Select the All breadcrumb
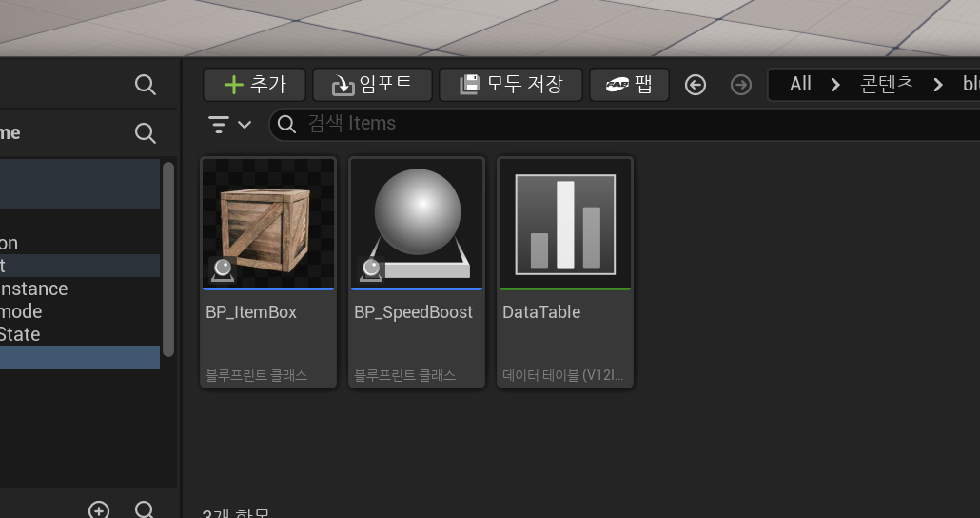The width and height of the screenshot is (980, 518). [800, 84]
